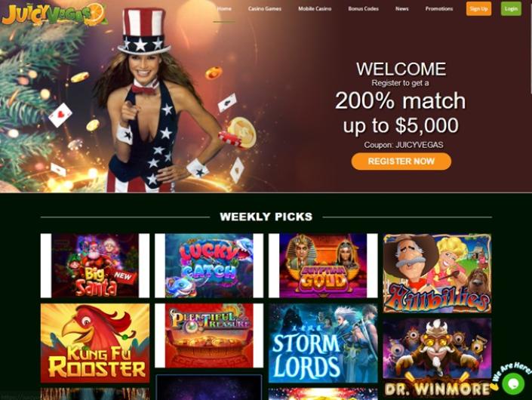This screenshot has height=400, width=532.
Task: Play the Kung Fu Rooster game
Action: (95, 343)
